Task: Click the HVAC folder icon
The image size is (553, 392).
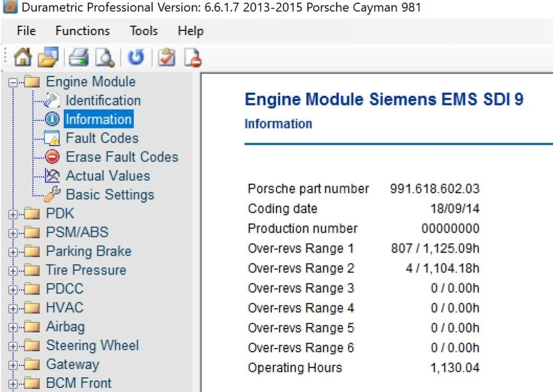Action: click(x=32, y=308)
